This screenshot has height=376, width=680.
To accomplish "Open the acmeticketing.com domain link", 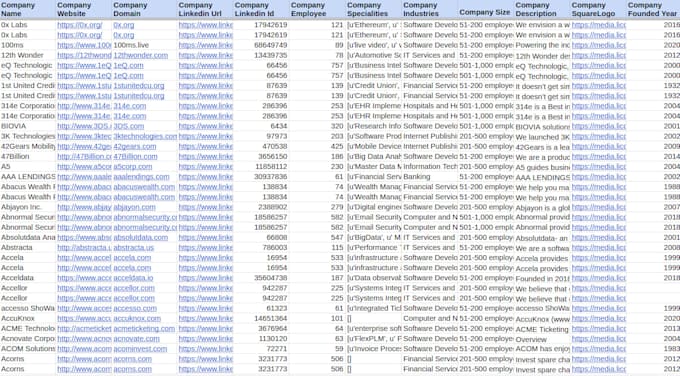I will click(144, 328).
